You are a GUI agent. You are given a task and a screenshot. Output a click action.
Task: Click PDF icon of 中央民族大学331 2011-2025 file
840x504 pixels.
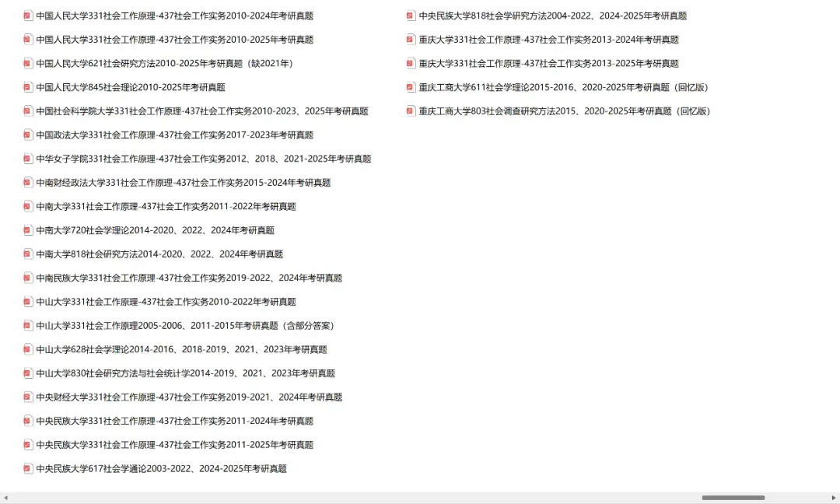pyautogui.click(x=28, y=445)
